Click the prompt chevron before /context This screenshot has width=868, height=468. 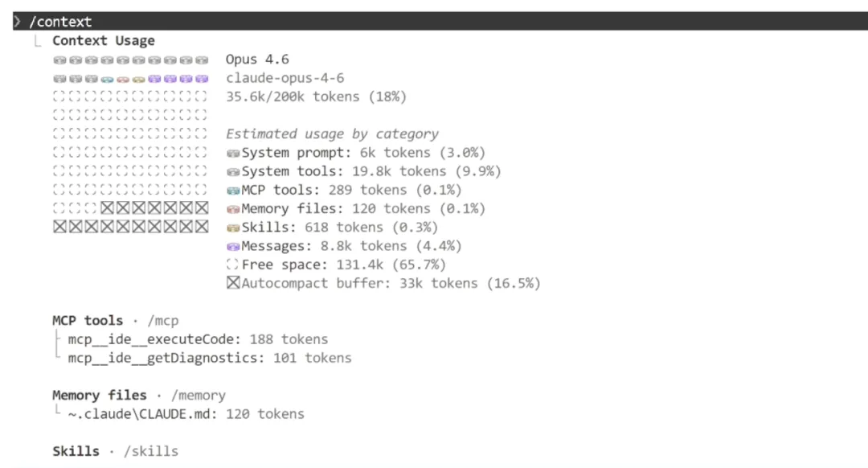coord(17,22)
